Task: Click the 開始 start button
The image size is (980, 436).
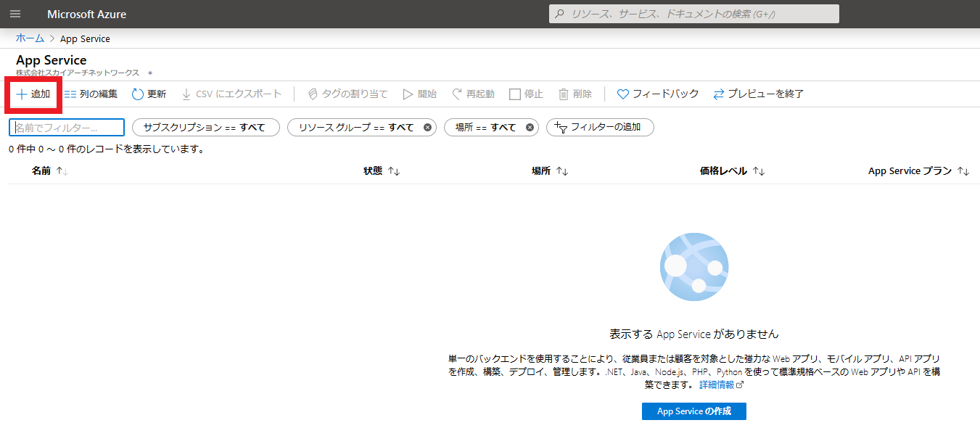Action: pos(420,94)
